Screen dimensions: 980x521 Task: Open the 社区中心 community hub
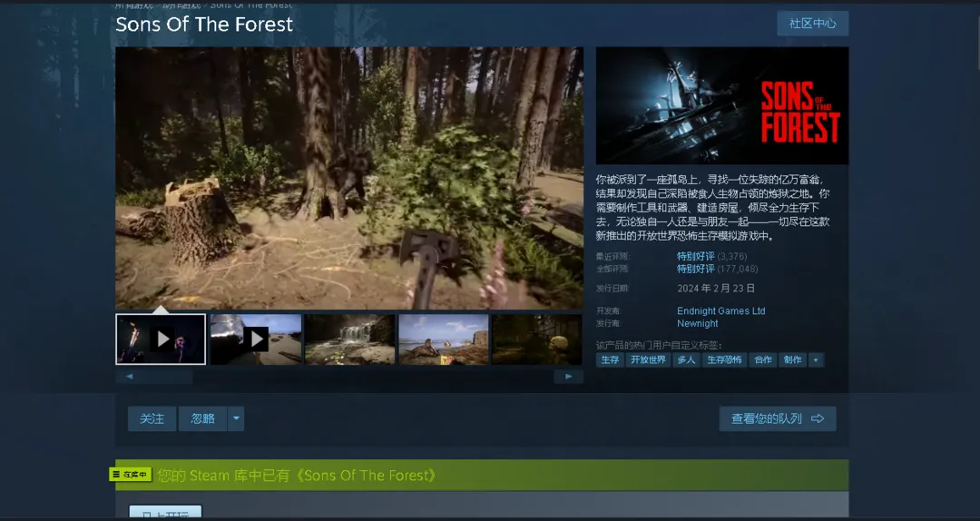(x=812, y=24)
